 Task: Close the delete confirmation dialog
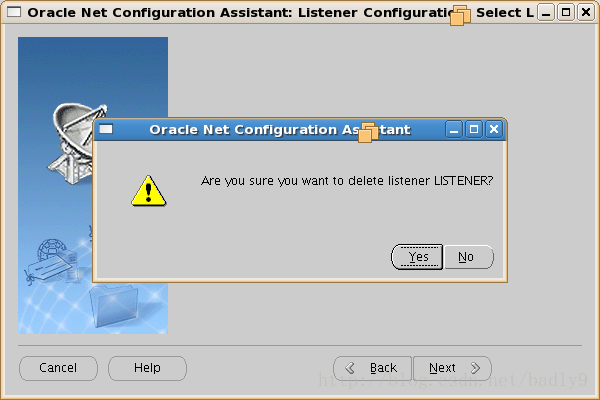tap(494, 129)
